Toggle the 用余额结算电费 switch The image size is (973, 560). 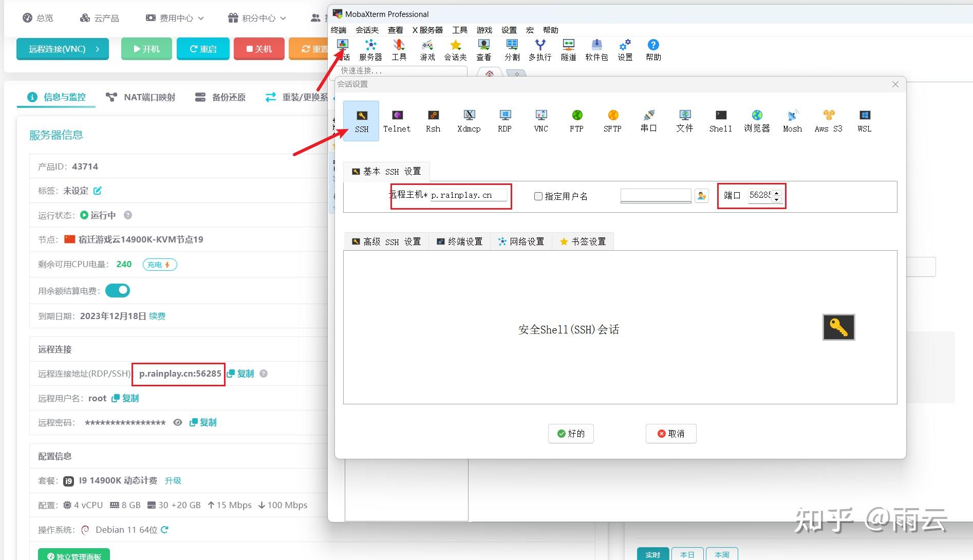pos(117,290)
